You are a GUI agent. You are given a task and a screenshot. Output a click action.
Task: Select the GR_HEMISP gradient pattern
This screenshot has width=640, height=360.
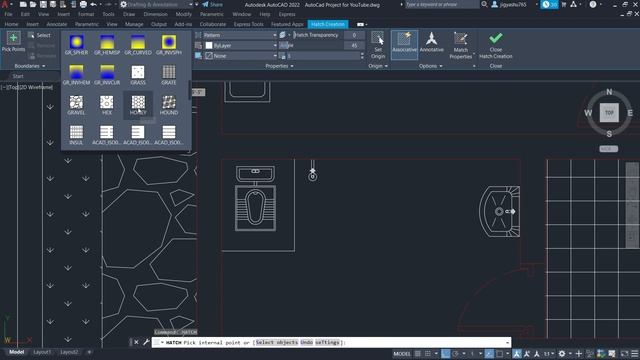click(x=107, y=45)
